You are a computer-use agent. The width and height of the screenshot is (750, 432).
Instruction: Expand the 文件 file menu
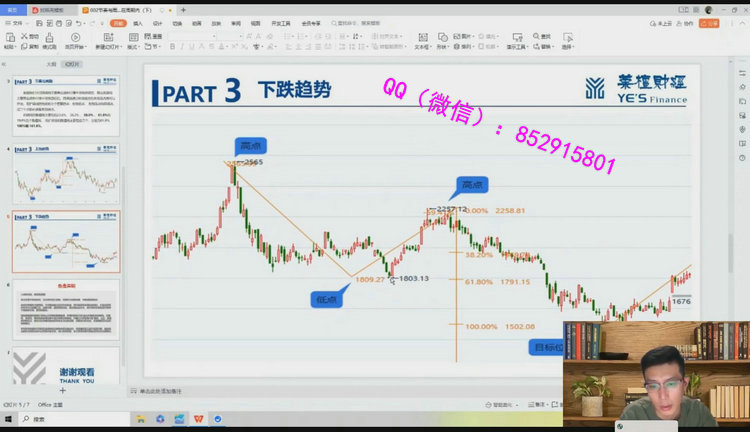[15, 22]
